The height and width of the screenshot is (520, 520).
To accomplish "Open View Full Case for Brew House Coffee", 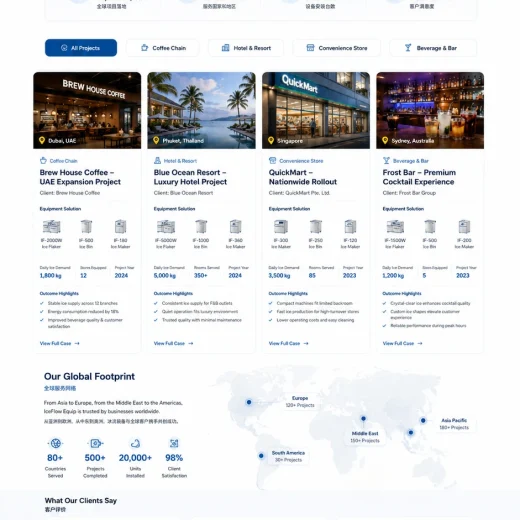I will [x=59, y=343].
